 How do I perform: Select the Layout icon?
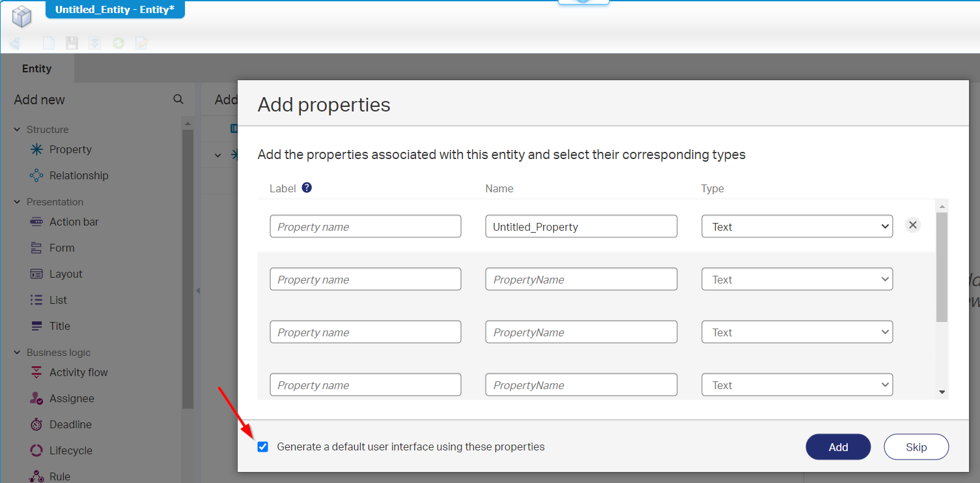coord(36,274)
